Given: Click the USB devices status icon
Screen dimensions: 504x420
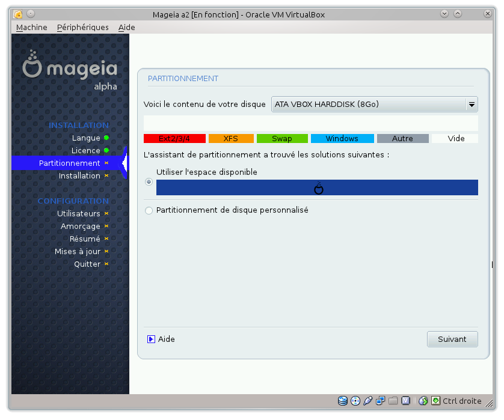Looking at the screenshot, I should [367, 401].
